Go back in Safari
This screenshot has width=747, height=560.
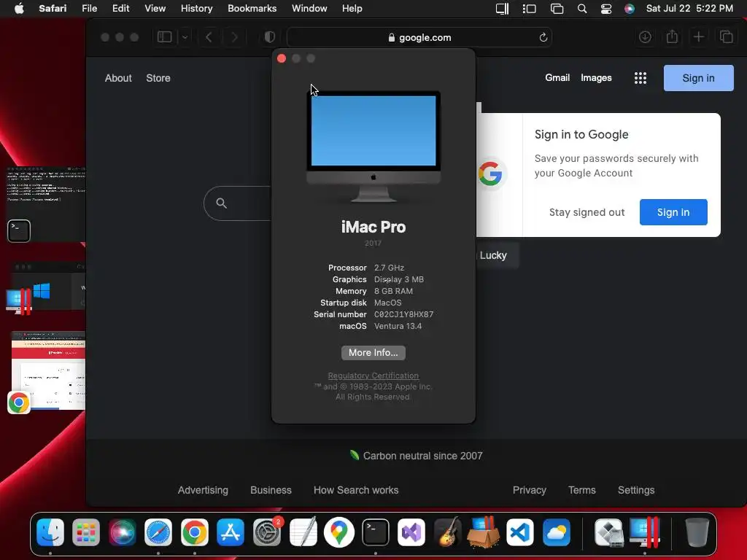209,37
